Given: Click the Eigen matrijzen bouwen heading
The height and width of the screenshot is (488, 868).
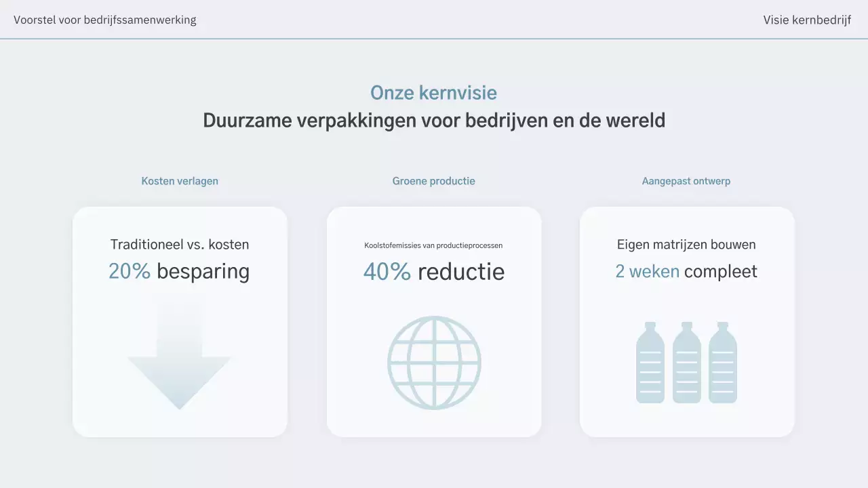Looking at the screenshot, I should [x=686, y=244].
